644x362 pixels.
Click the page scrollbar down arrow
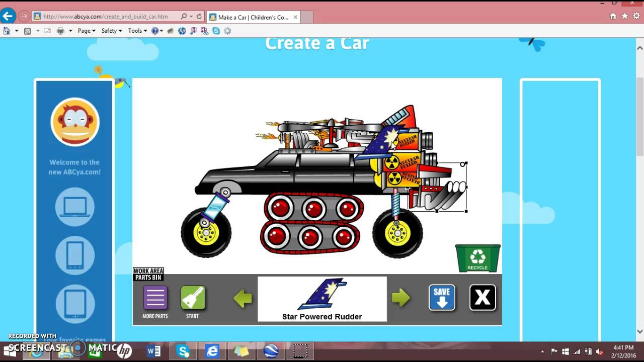[x=640, y=331]
